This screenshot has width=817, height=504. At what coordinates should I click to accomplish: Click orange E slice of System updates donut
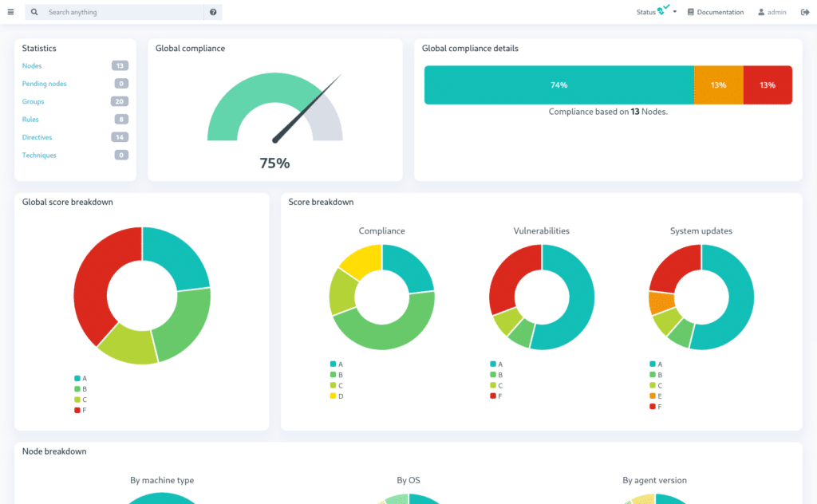[x=661, y=303]
